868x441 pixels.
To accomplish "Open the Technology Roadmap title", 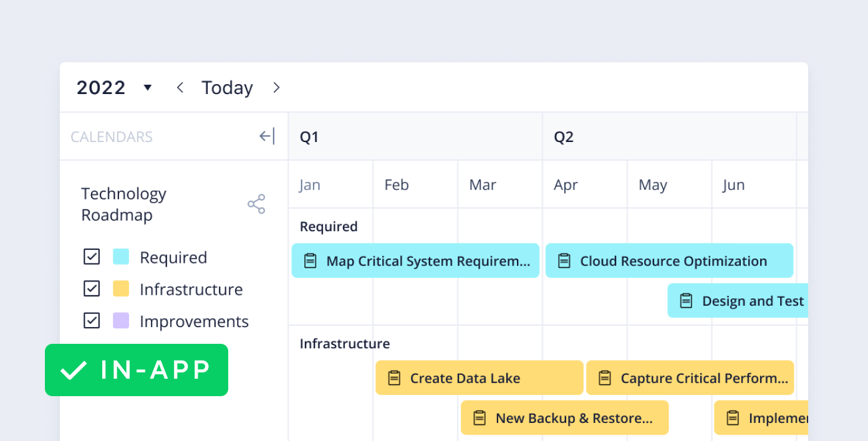I will (123, 204).
